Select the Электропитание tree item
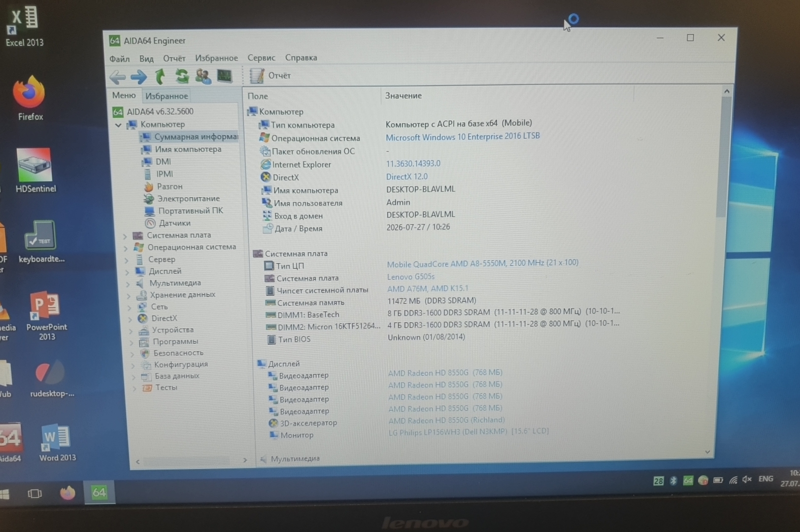Screen dimensions: 800x532 point(182,199)
